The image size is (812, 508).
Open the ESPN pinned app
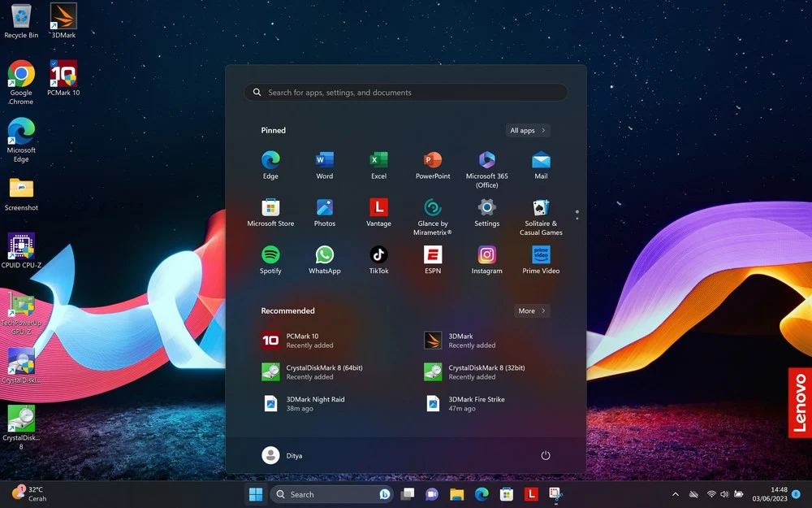pos(433,260)
